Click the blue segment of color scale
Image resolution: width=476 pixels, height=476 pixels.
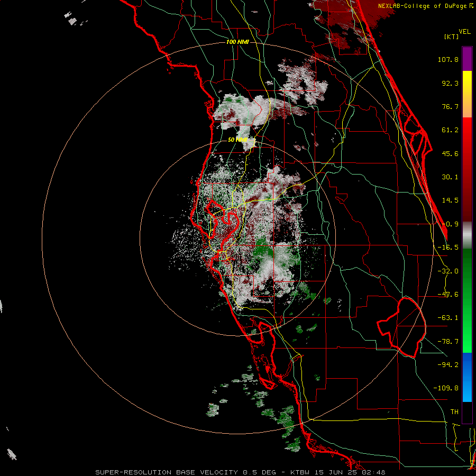click(x=467, y=377)
